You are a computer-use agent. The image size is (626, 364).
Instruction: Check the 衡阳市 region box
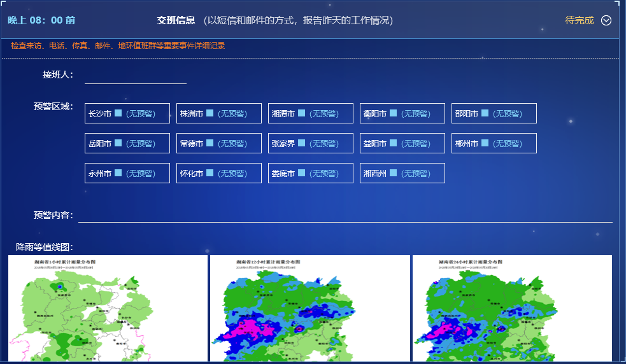tap(394, 113)
